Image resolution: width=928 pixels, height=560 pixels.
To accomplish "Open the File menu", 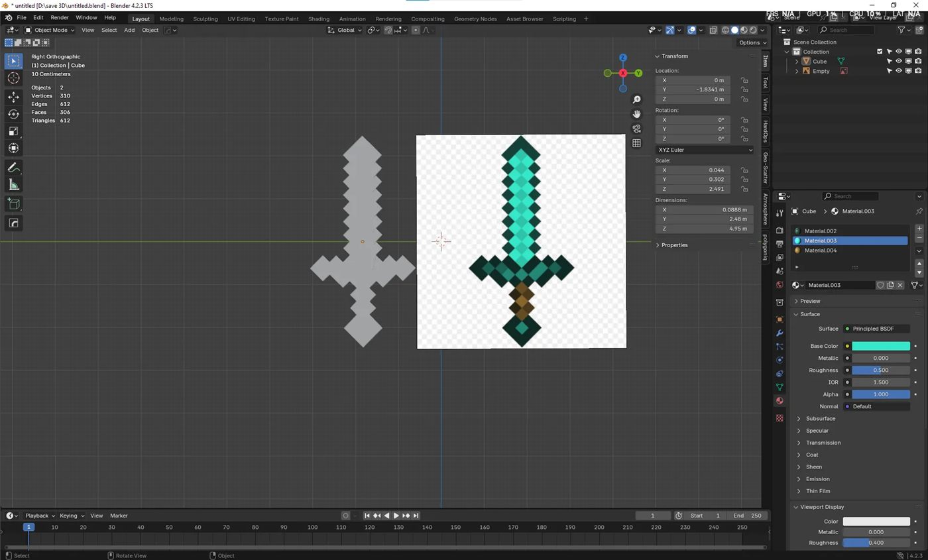I will [21, 17].
